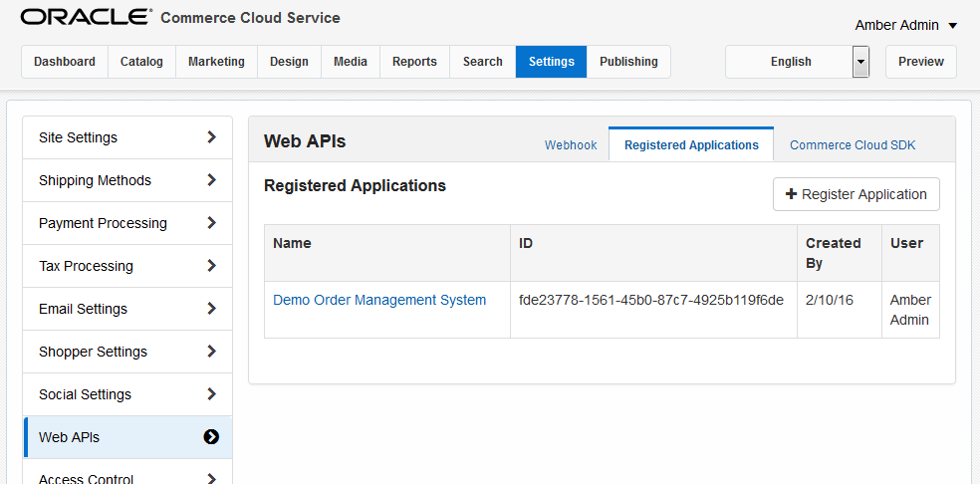The height and width of the screenshot is (484, 980).
Task: Open Email Settings in sidebar
Action: (x=127, y=309)
